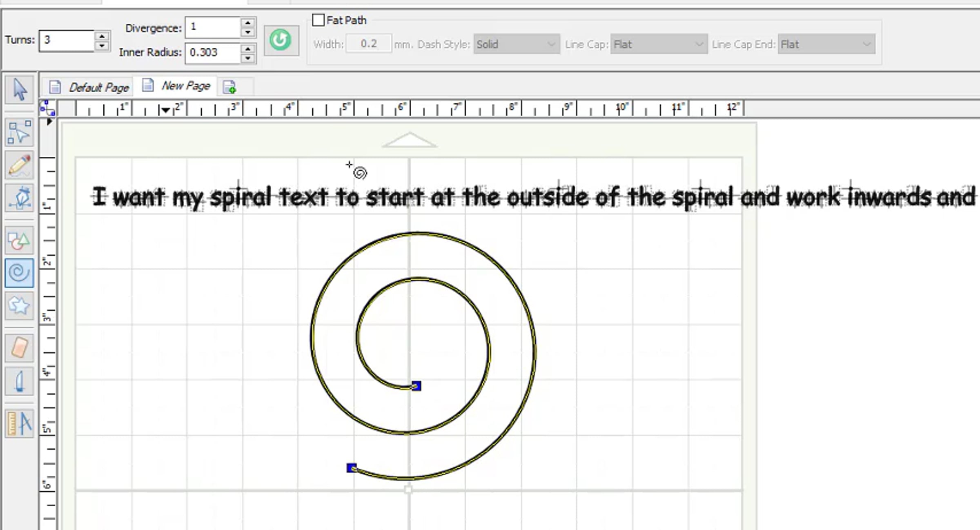The height and width of the screenshot is (530, 980).
Task: Decrease Turns with down arrow
Action: pos(102,45)
